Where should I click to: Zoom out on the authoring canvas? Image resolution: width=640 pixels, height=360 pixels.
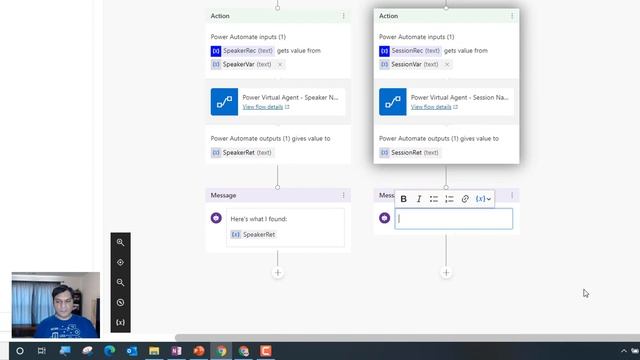120,282
